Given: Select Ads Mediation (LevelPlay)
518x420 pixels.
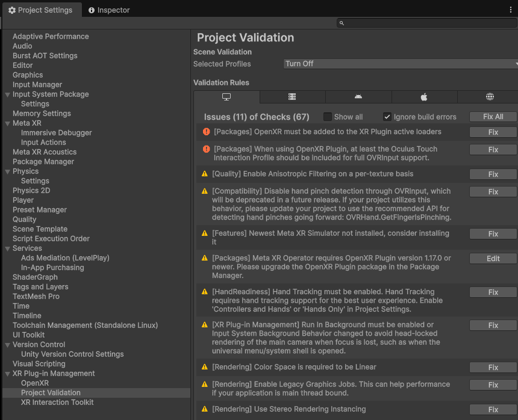Looking at the screenshot, I should pos(65,258).
